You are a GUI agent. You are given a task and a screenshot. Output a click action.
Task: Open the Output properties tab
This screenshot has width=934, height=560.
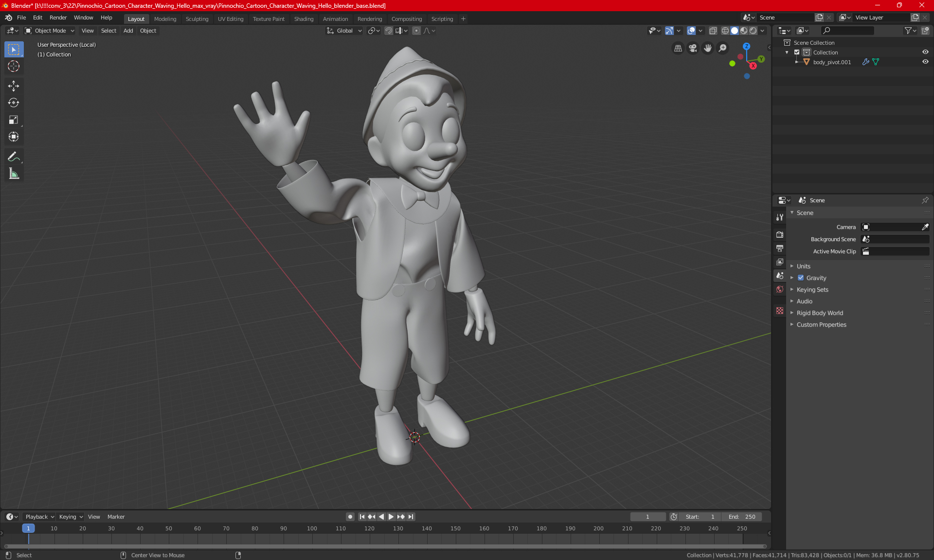pos(780,248)
